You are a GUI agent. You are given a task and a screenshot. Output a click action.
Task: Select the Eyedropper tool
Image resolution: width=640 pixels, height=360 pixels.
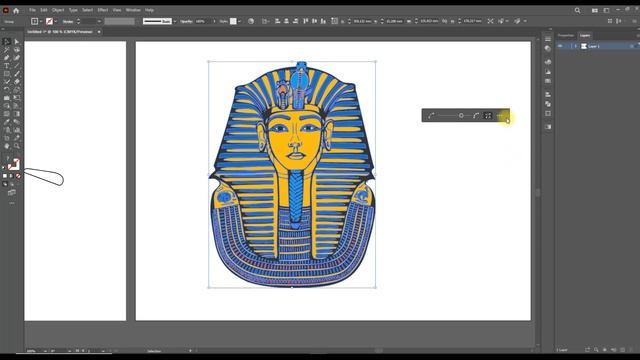[x=7, y=122]
